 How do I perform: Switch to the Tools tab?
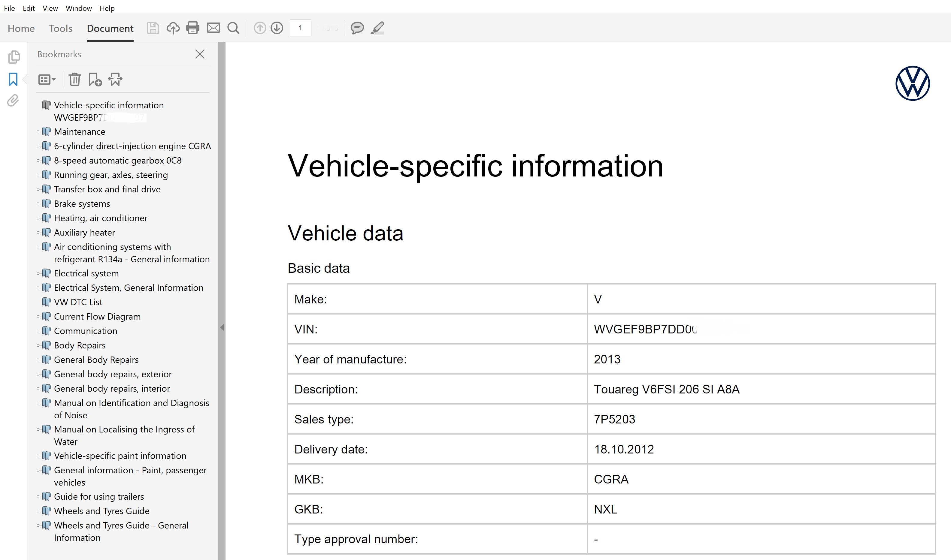[60, 28]
